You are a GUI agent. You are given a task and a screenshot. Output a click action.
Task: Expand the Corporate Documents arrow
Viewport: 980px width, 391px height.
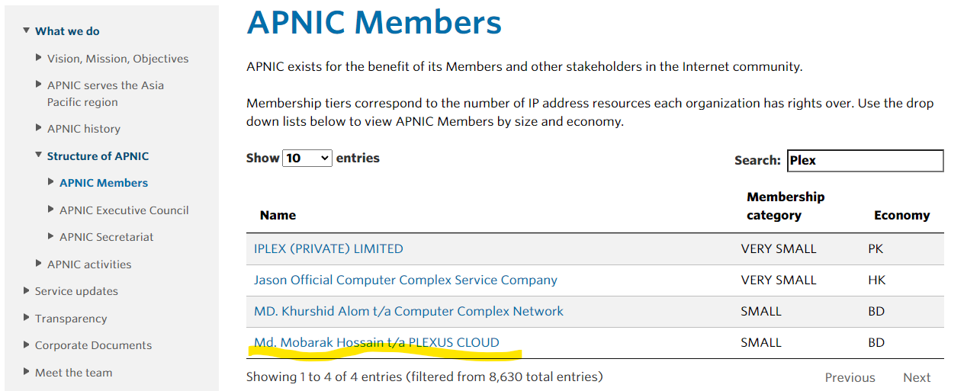[27, 345]
